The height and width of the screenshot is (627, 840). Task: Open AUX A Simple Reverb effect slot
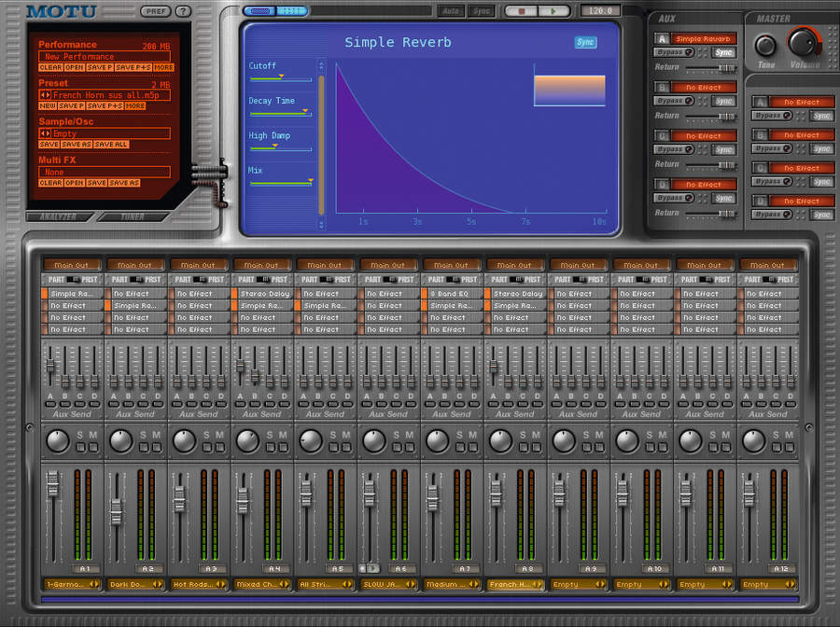pos(702,38)
